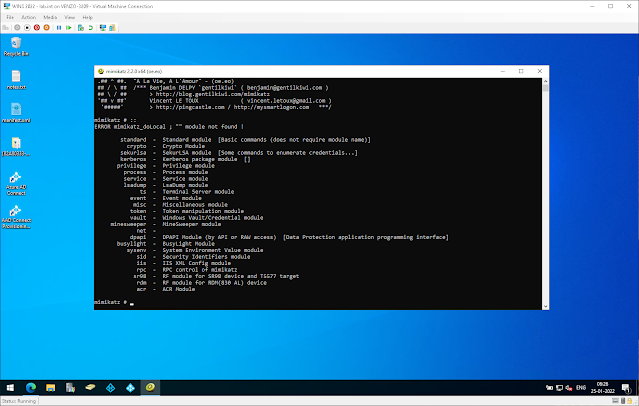This screenshot has height=406, width=639.
Task: Open the File menu
Action: (10, 17)
